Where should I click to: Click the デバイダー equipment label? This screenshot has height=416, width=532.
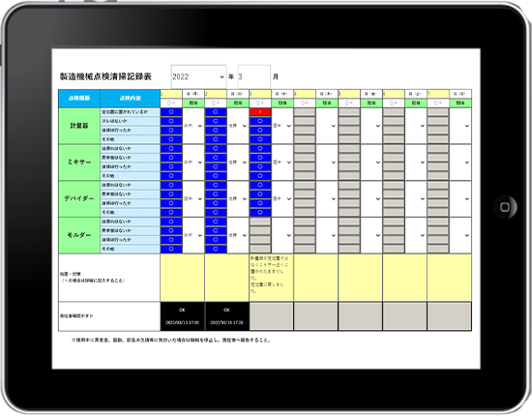pos(79,199)
